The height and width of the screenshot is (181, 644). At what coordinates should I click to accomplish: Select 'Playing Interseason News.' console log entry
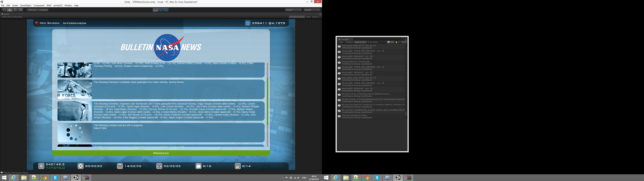[x=371, y=116]
